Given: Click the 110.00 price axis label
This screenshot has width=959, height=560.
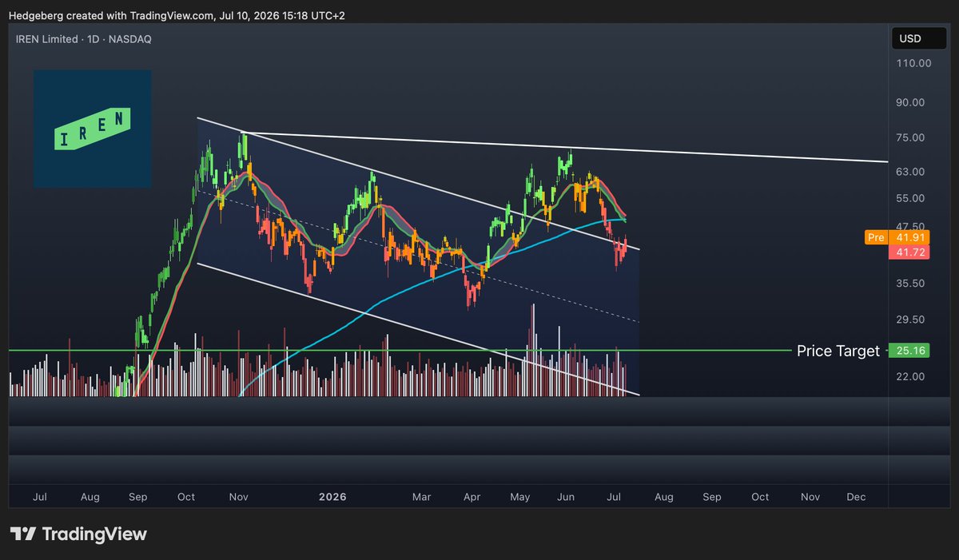Looking at the screenshot, I should (913, 63).
